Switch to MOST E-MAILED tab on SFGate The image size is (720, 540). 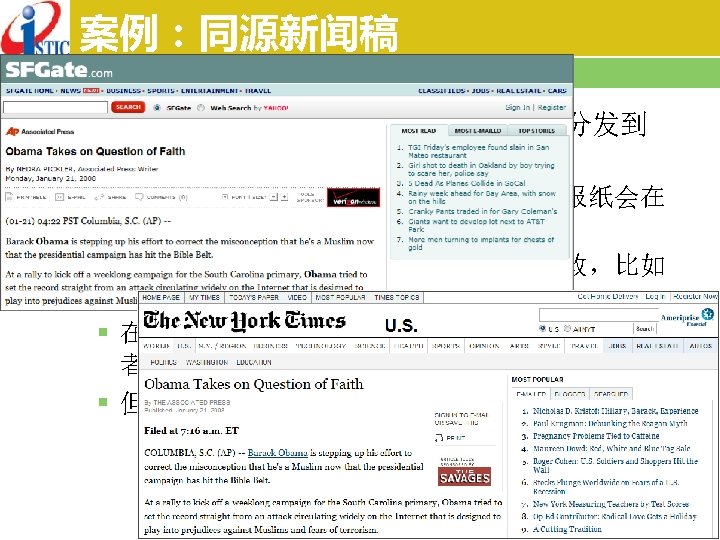tap(478, 131)
